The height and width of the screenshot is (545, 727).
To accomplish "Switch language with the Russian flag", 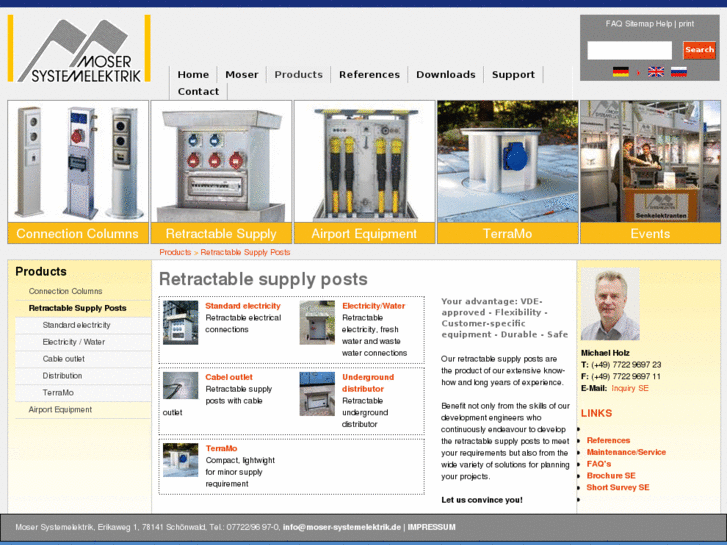I will (x=678, y=72).
